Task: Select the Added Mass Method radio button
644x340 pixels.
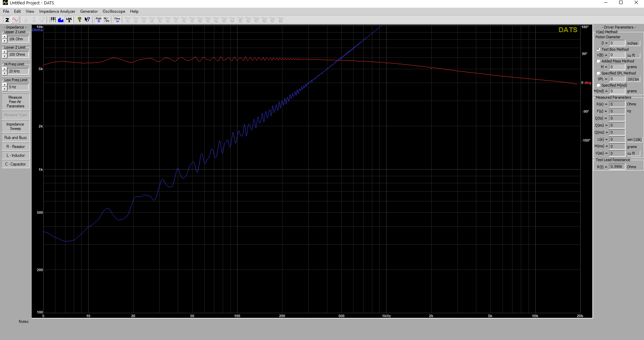Action: tap(598, 61)
